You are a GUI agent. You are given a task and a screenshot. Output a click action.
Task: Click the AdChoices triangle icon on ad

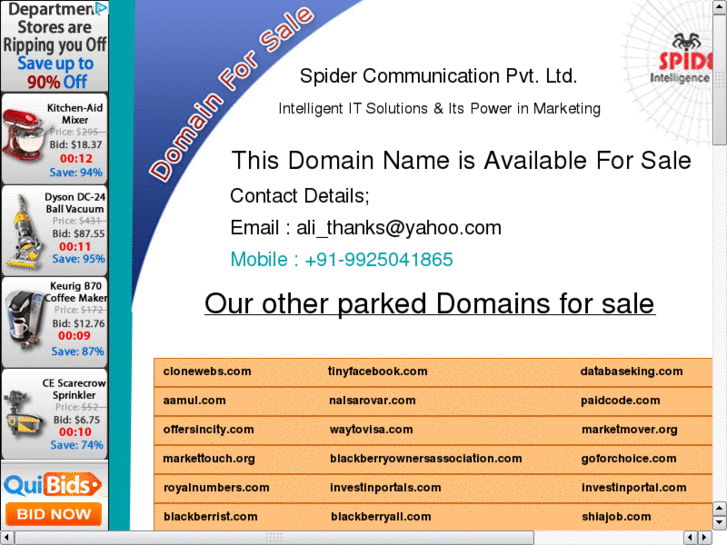(101, 7)
